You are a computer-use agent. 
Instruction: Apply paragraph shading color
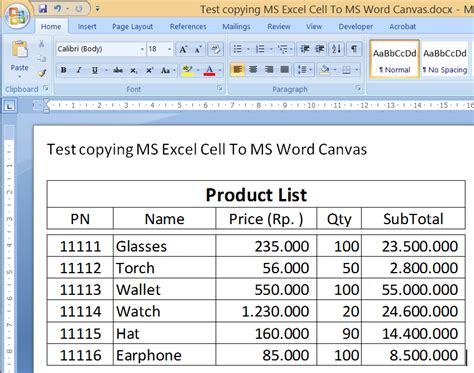(325, 70)
